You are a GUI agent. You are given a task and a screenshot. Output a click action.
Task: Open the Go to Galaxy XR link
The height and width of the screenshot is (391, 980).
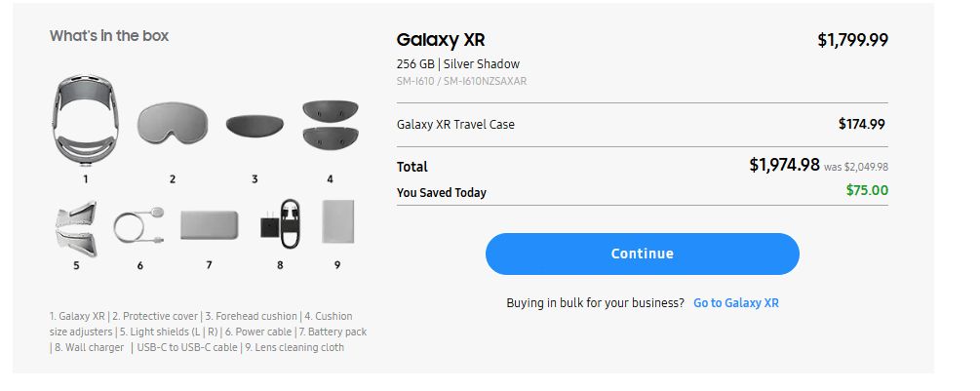tap(735, 303)
